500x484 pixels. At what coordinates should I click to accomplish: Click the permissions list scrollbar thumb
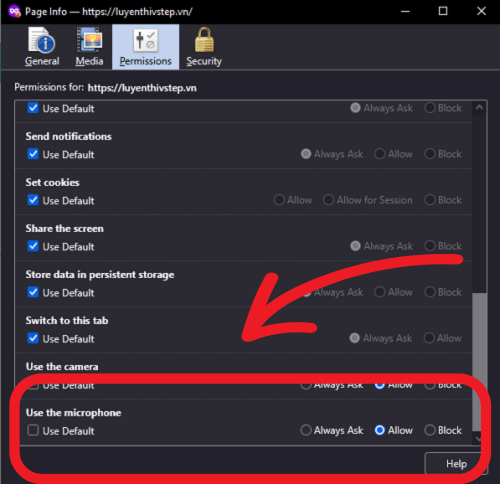[x=479, y=361]
